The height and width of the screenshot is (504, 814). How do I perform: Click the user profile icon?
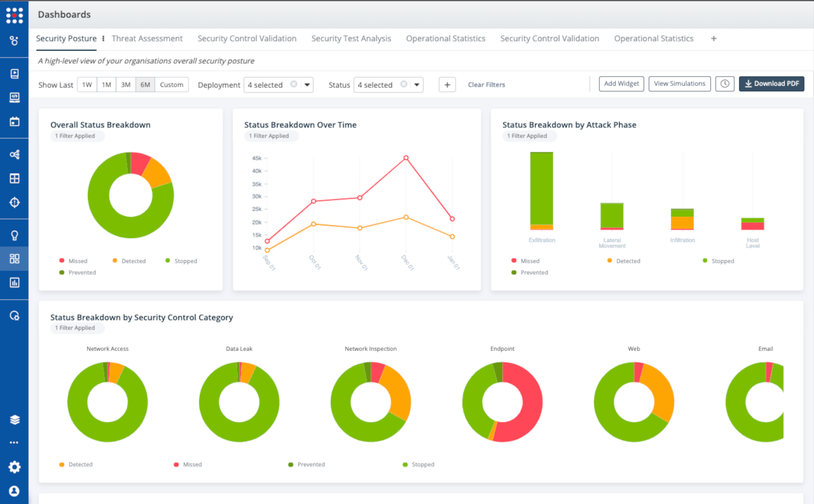tap(14, 491)
